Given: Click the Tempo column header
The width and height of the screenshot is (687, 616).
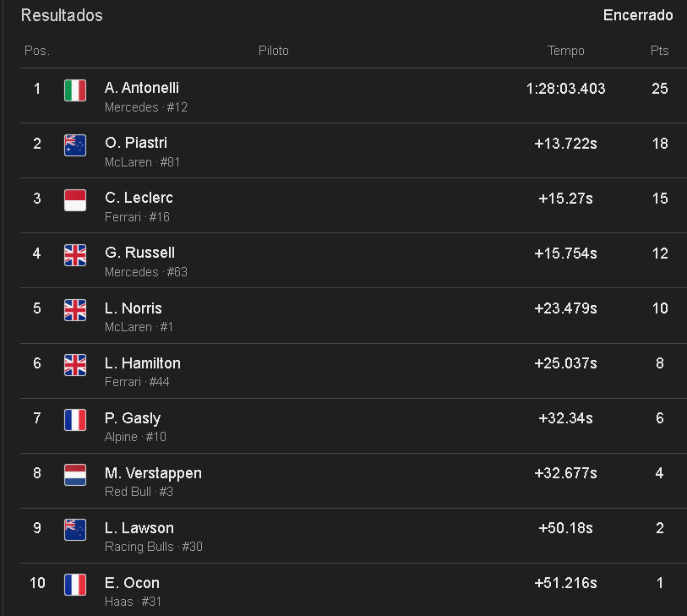Looking at the screenshot, I should [565, 51].
